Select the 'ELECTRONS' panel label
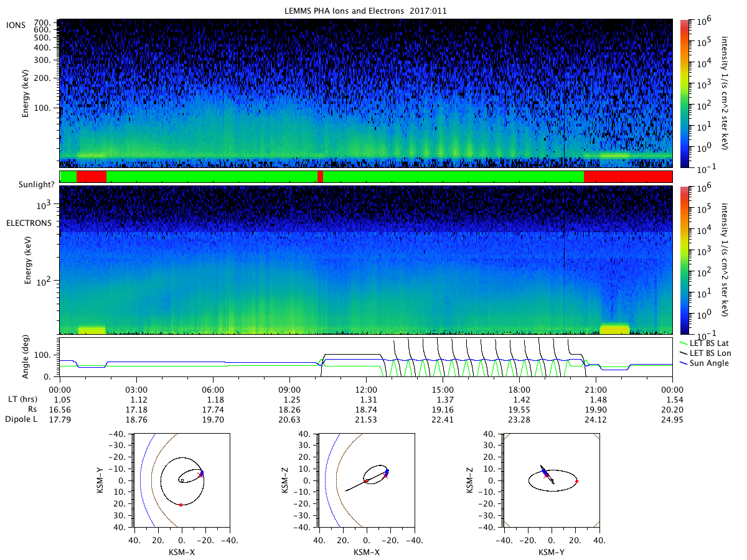This screenshot has width=747, height=560. (x=29, y=223)
